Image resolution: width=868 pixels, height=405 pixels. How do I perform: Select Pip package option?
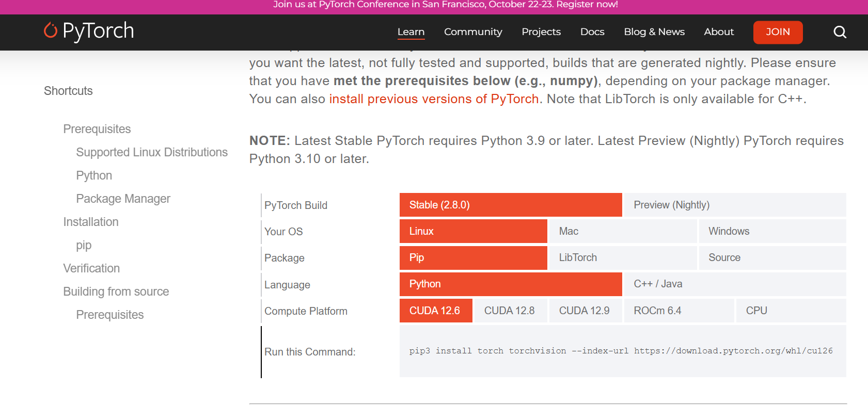474,257
